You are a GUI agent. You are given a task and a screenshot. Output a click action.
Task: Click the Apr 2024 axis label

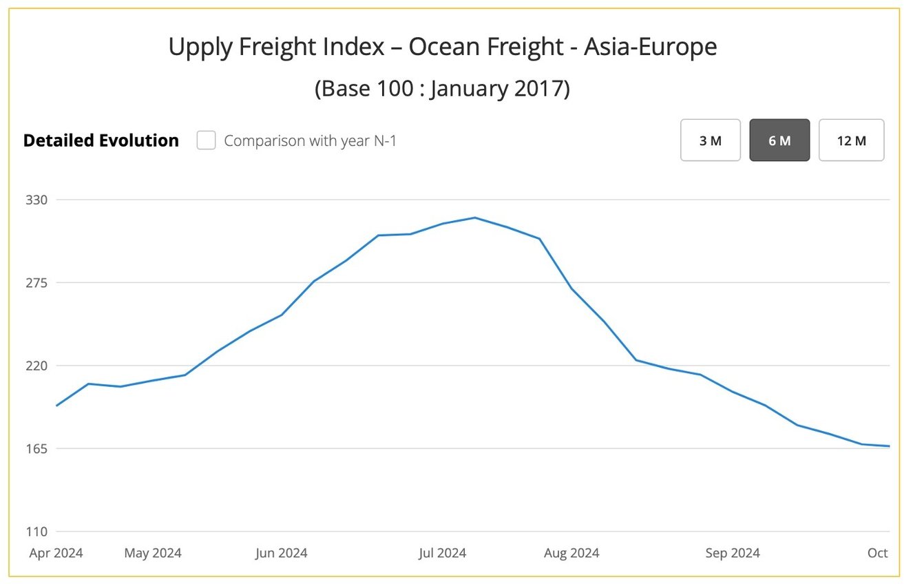coord(56,553)
